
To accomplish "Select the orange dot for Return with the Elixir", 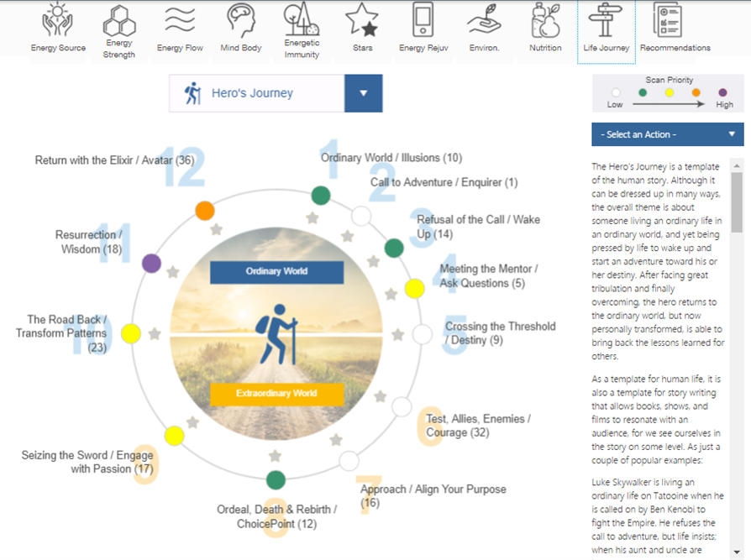I will click(x=205, y=211).
